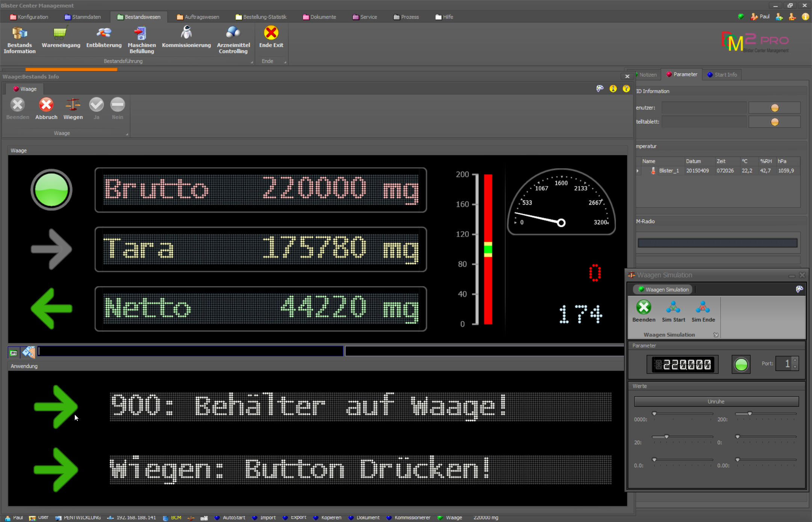Open the Start Info tab
The image size is (812, 522).
(x=722, y=74)
